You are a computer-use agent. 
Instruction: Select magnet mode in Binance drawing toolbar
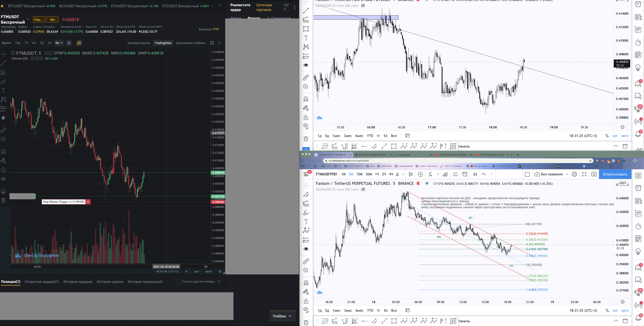pos(4,152)
